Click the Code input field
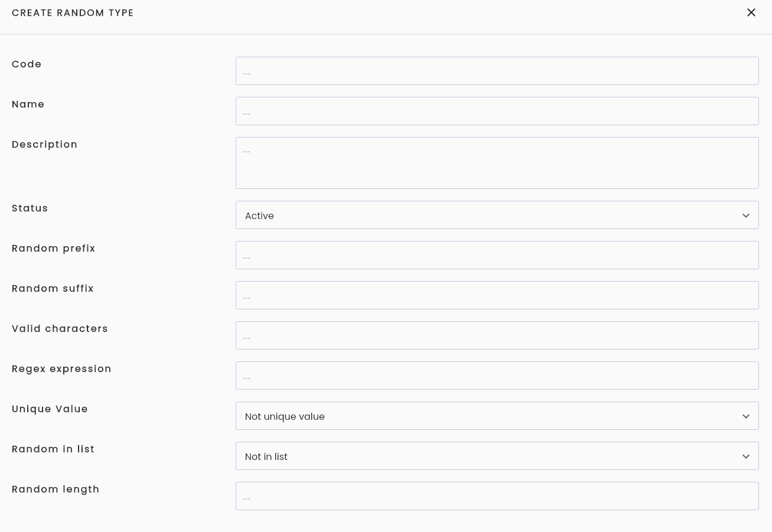Image resolution: width=772 pixels, height=532 pixels. tap(497, 71)
